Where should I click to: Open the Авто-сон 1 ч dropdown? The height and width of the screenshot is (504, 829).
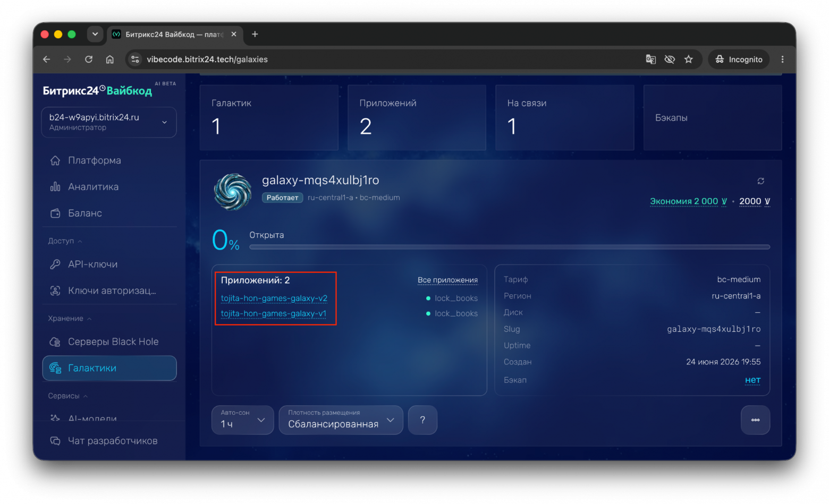coord(242,420)
